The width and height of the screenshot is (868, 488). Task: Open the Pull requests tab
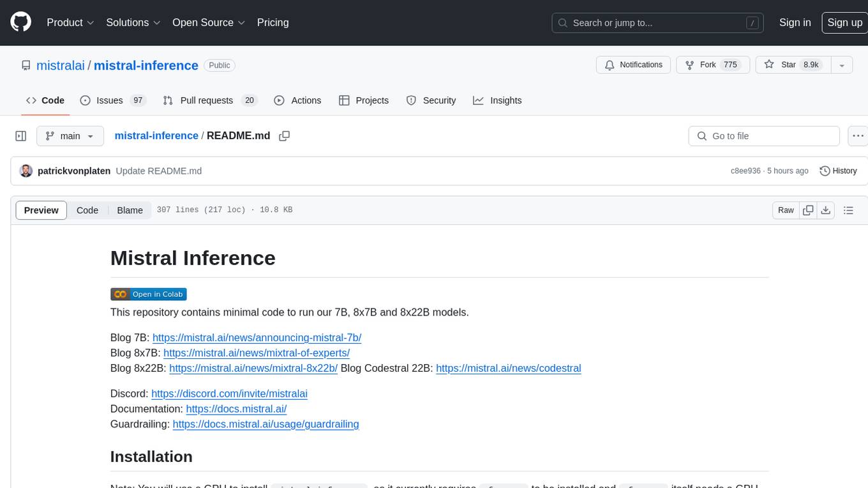click(209, 100)
